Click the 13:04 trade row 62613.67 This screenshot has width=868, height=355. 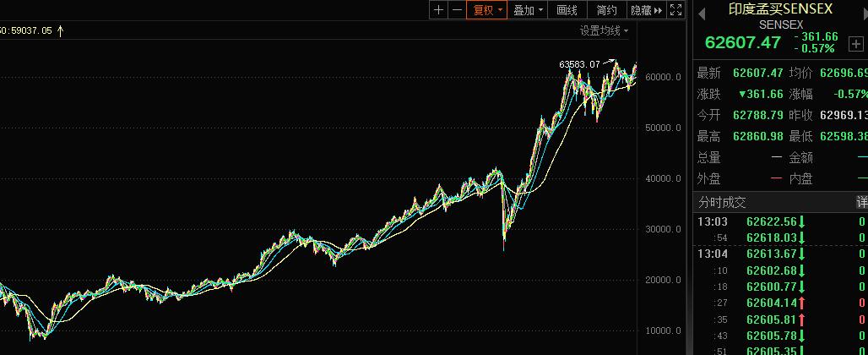[x=780, y=254]
